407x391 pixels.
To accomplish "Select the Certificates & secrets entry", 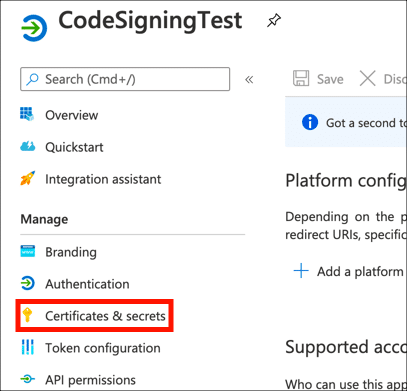I will [94, 315].
